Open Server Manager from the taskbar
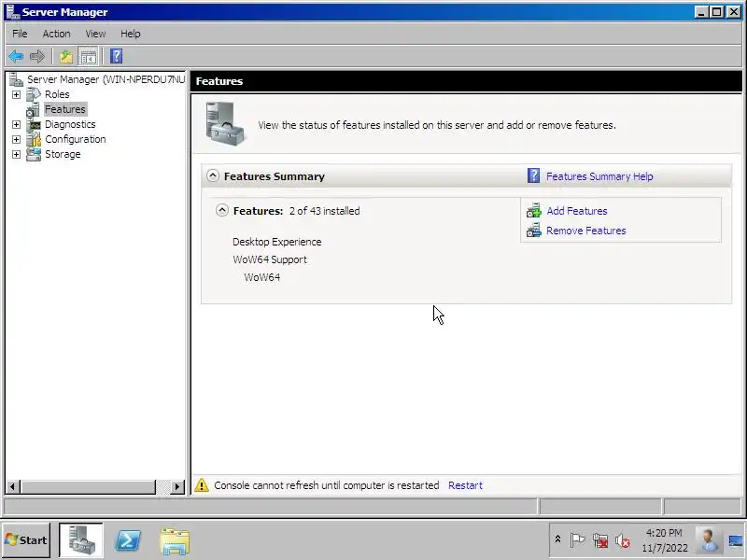 coord(81,540)
